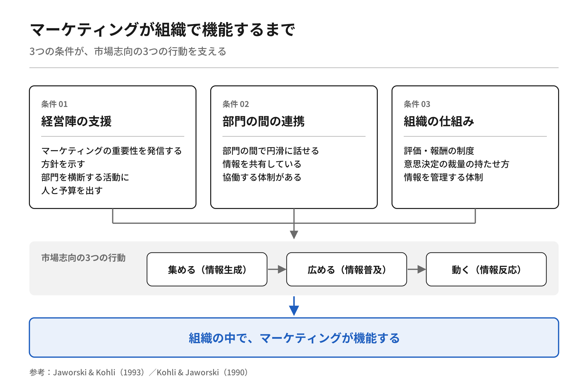
Task: Click the line 部門の間で円滑に話せる
Action: point(271,151)
